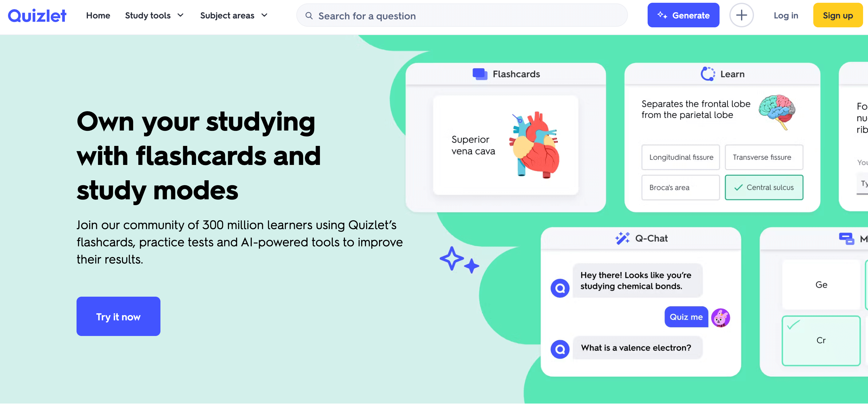Click the Learn mode circular icon

click(708, 73)
